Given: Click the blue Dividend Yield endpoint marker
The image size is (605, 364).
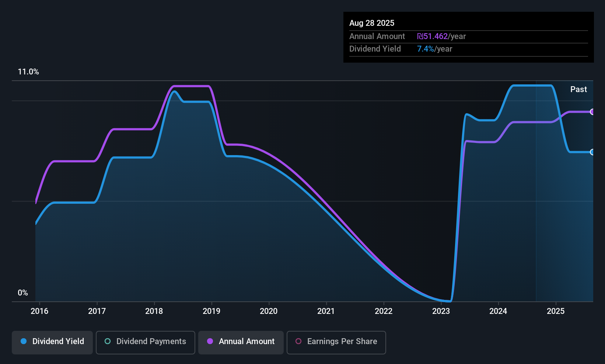Looking at the screenshot, I should 592,152.
